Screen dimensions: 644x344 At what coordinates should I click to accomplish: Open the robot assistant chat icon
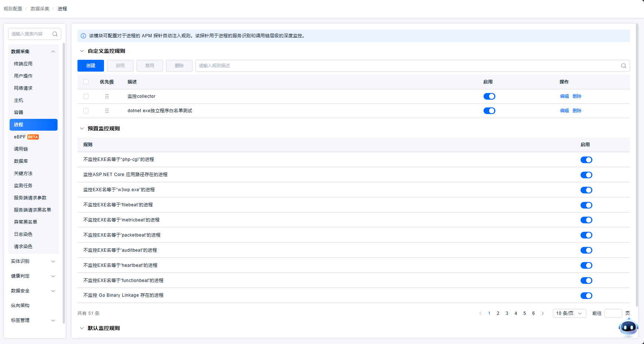coord(628,327)
